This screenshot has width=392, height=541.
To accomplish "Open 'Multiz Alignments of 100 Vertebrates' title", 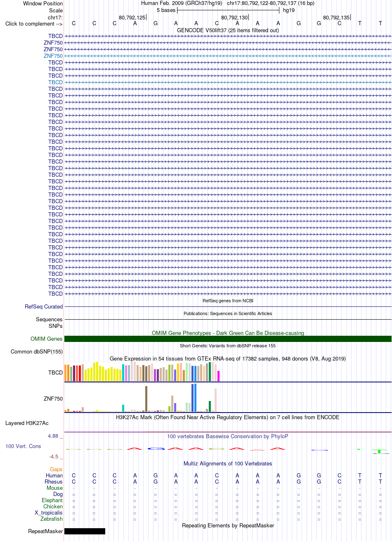I will tap(228, 463).
